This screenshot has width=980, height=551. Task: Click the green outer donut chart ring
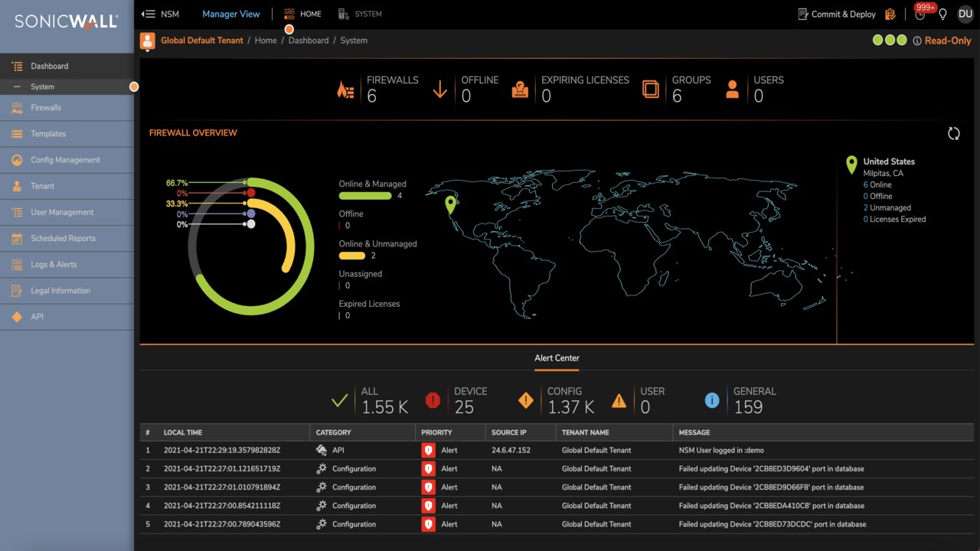(309, 245)
